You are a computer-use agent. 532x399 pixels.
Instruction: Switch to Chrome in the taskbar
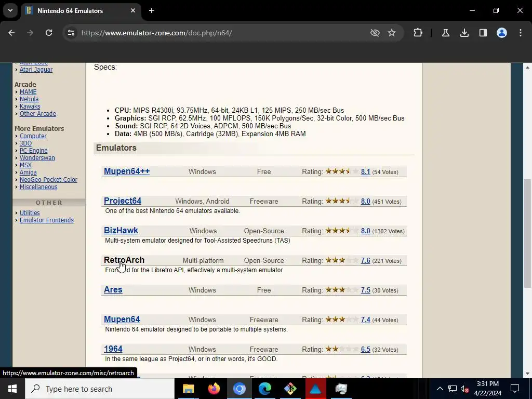(x=239, y=389)
